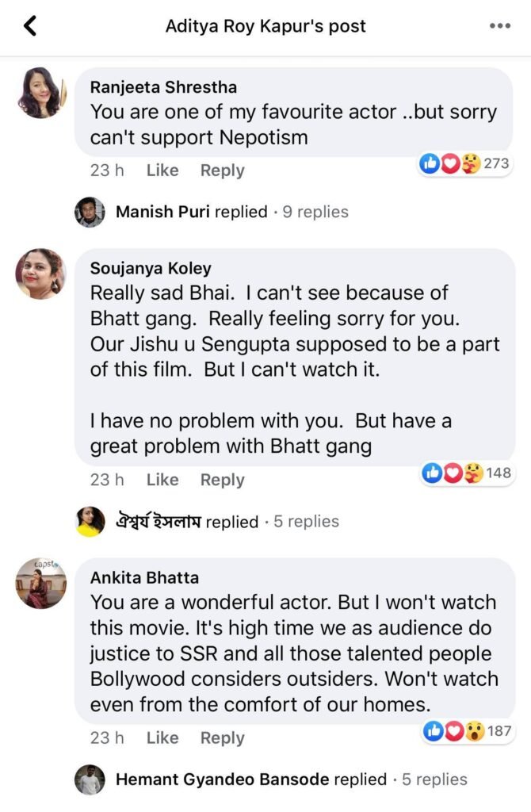The height and width of the screenshot is (812, 531).
Task: Like Ankita Bhatta's comment
Action: (162, 738)
